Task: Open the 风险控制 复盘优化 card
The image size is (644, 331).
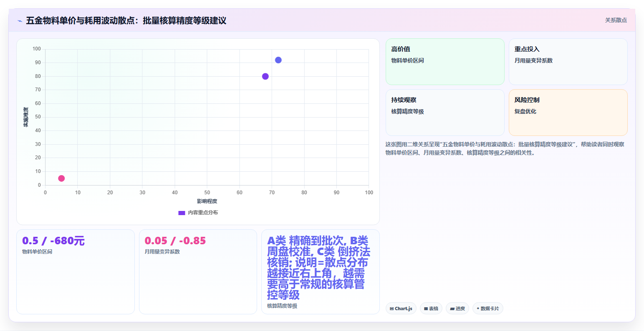Action: coord(568,113)
